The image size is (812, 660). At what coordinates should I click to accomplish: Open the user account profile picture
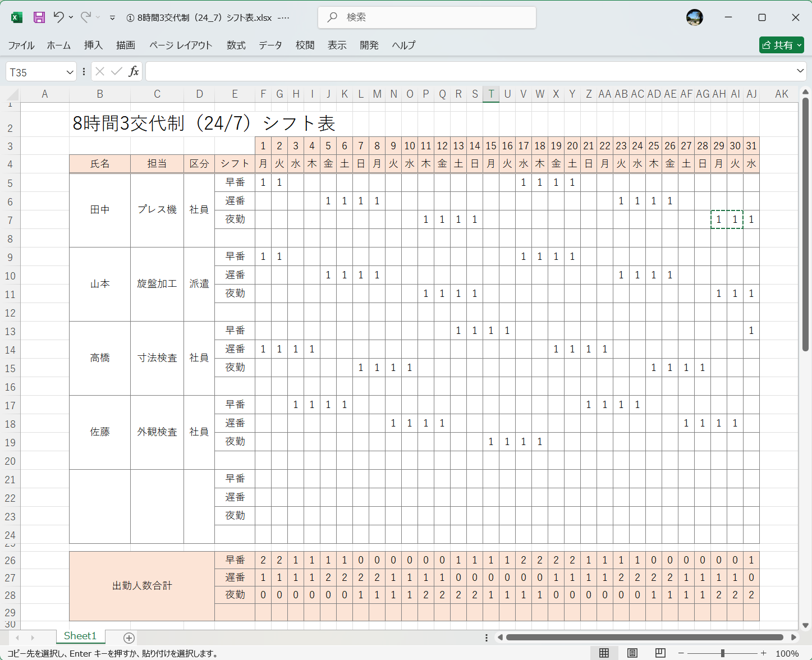694,17
